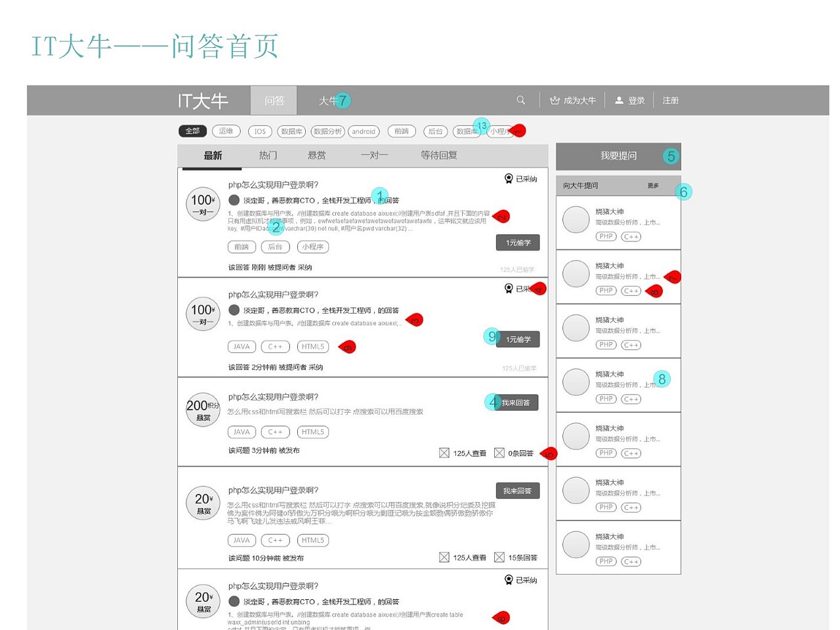Image resolution: width=840 pixels, height=630 pixels.
Task: Click the answerer avatar beside 淡定哥
Action: click(x=234, y=199)
